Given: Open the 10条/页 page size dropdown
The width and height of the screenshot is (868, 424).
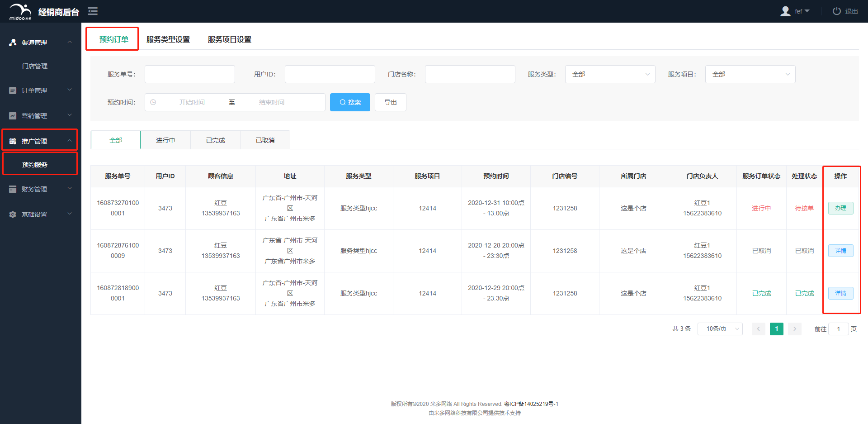Looking at the screenshot, I should tap(720, 329).
